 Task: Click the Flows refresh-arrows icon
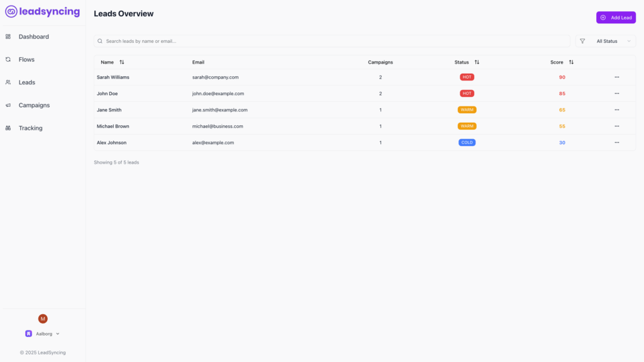[8, 60]
